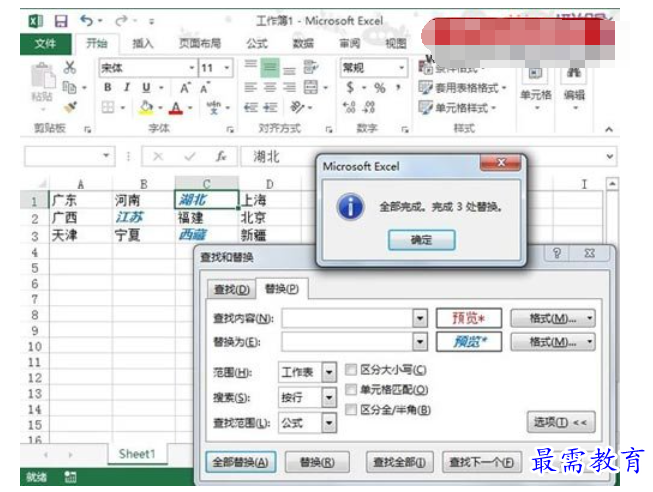The image size is (653, 492).
Task: Open the number format dropdown 常规
Action: pyautogui.click(x=401, y=67)
